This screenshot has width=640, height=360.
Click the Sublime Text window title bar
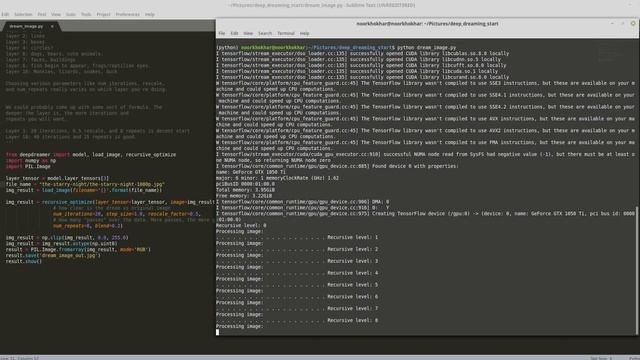point(321,5)
